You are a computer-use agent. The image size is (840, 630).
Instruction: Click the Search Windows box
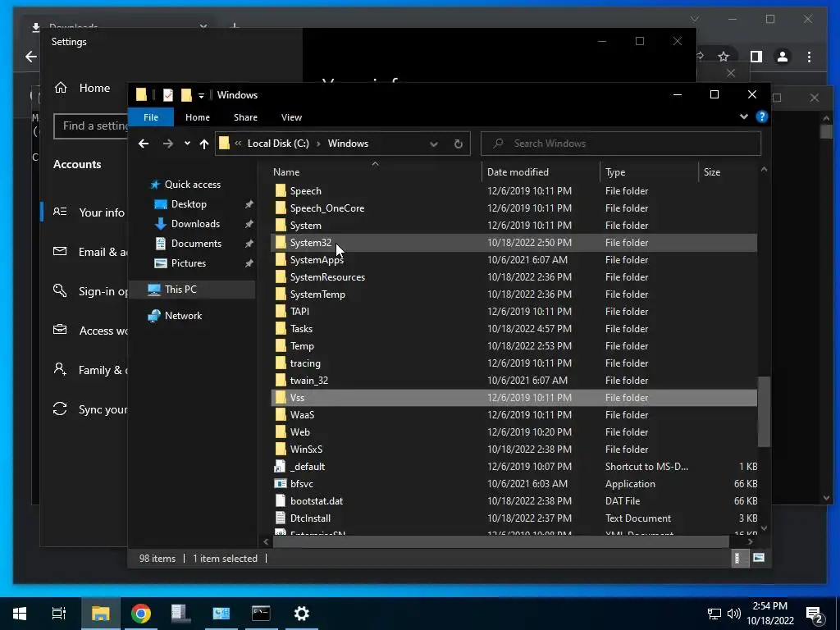(x=621, y=144)
